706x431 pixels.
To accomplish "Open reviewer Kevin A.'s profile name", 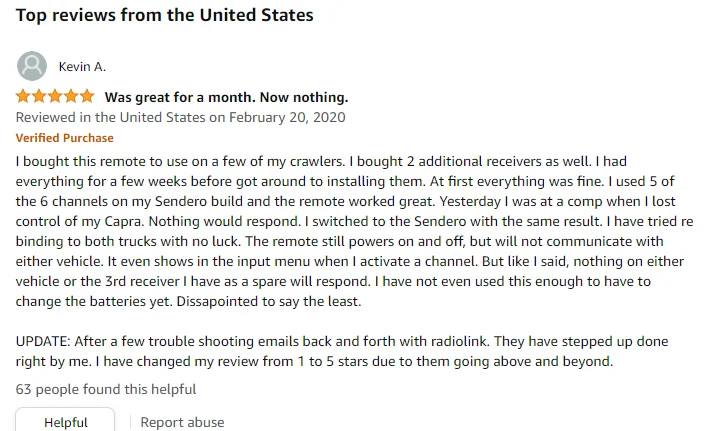I will click(83, 67).
